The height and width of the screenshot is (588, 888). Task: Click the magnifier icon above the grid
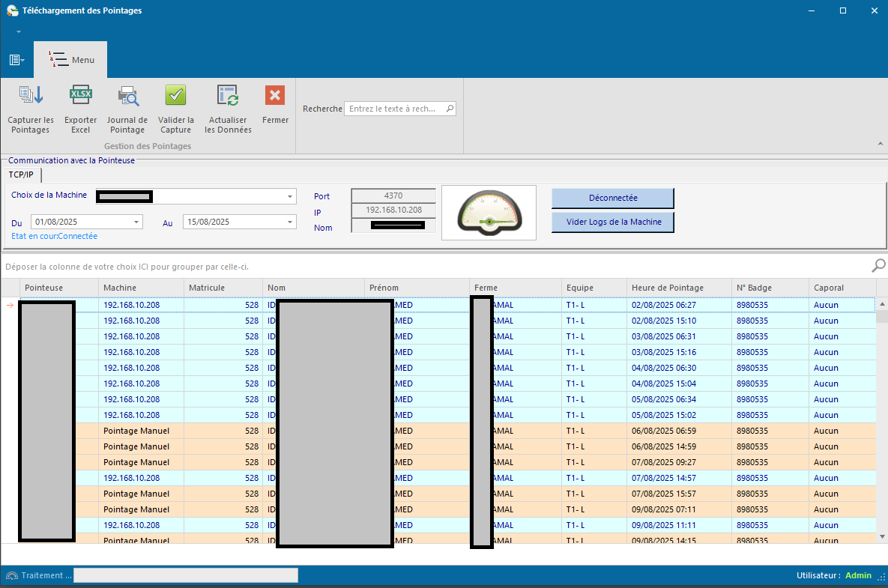click(x=878, y=266)
